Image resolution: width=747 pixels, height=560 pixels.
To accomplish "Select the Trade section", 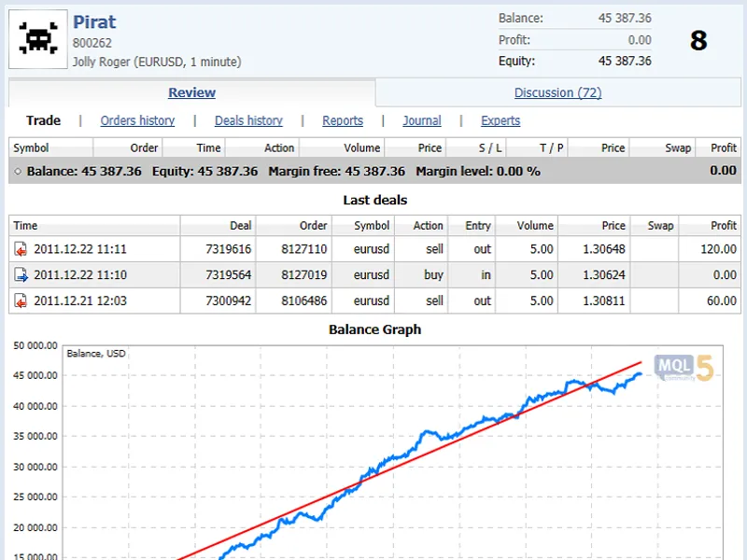I will (x=43, y=120).
